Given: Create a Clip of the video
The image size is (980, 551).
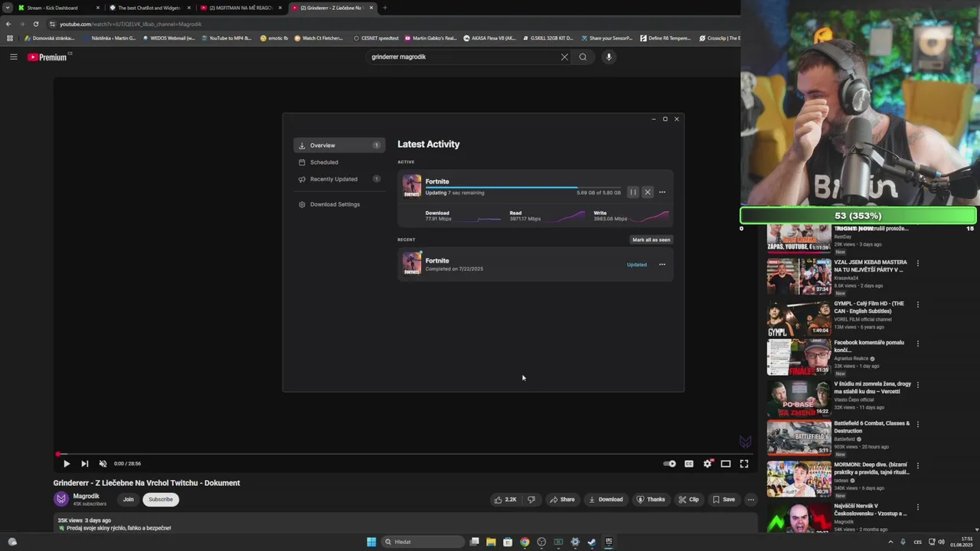Looking at the screenshot, I should pos(688,500).
